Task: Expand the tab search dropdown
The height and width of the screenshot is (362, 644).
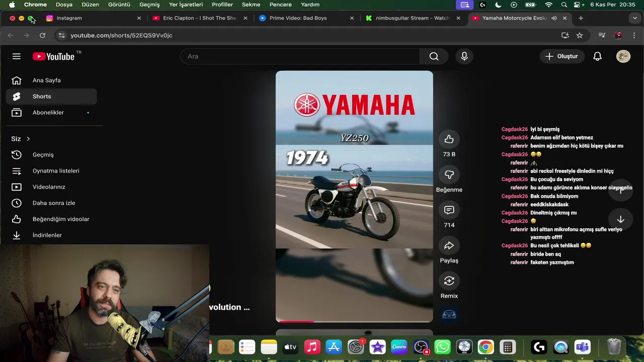Action: (x=634, y=18)
